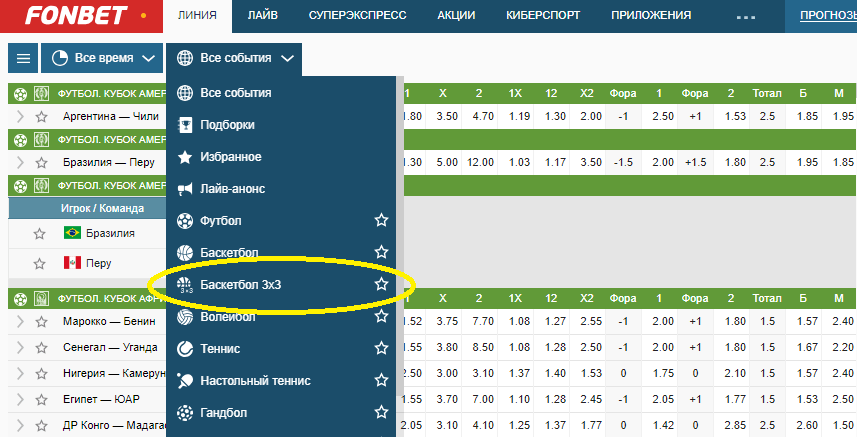Viewport: 857px width, 437px height.
Task: Expand the ДР Конго — Мадагаскар row
Action: point(20,426)
